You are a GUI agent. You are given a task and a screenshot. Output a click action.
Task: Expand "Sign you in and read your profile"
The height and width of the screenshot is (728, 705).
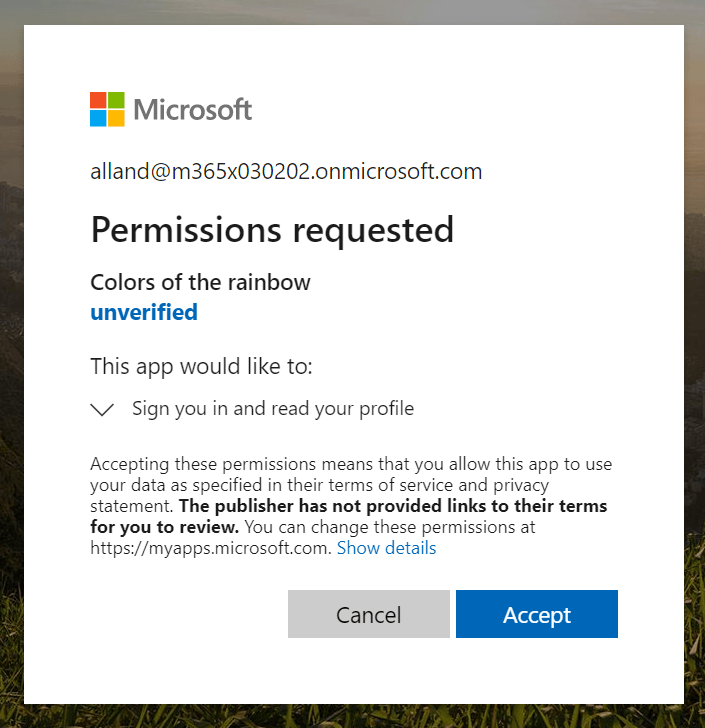pos(272,409)
